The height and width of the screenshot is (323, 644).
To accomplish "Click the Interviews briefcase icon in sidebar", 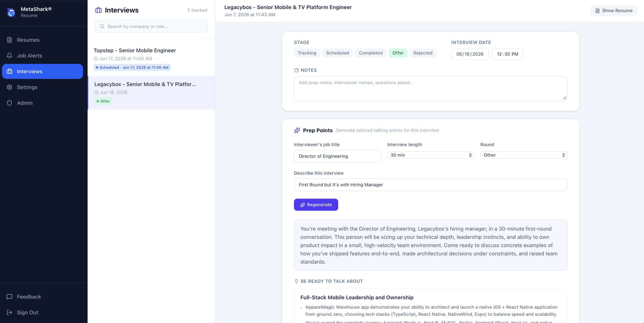I will (9, 71).
